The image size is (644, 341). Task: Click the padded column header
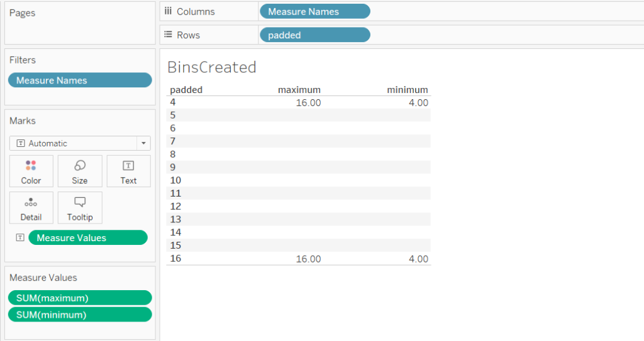point(186,90)
